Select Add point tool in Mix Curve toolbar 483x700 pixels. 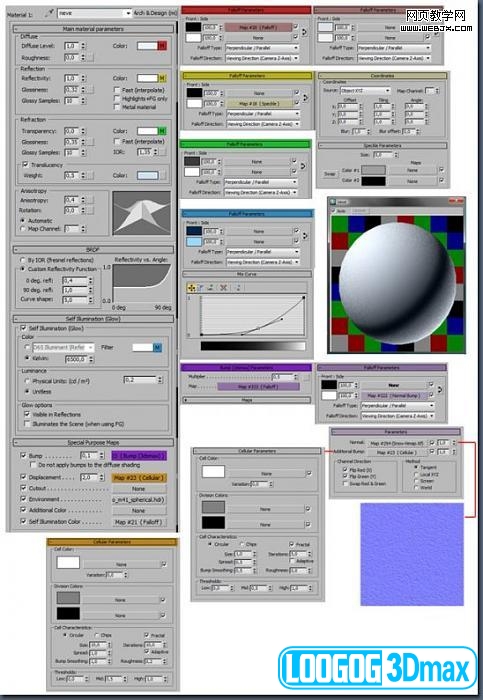tap(211, 288)
